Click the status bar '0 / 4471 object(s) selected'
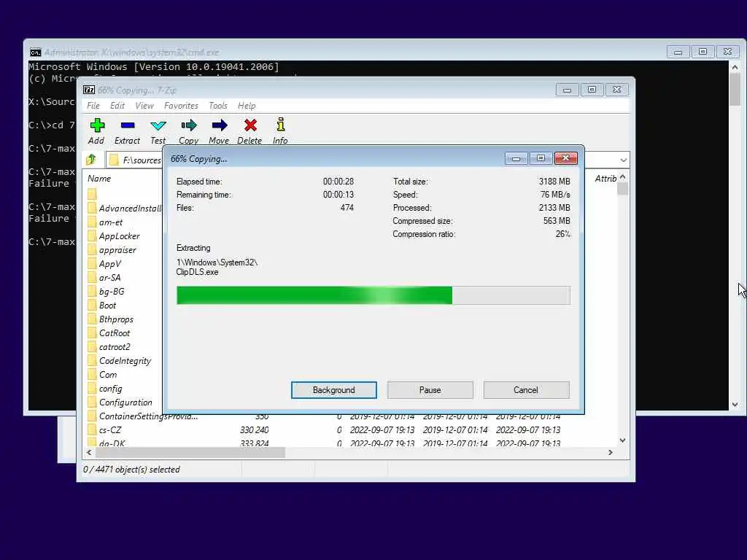747x560 pixels. [x=131, y=470]
